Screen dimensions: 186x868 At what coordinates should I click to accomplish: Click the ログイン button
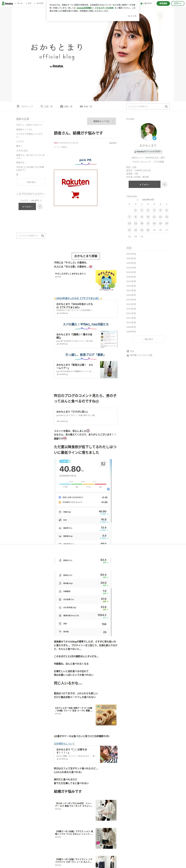click(x=178, y=3)
